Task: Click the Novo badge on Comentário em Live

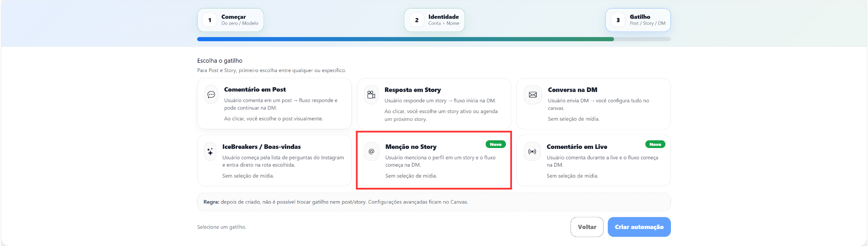Action: [655, 145]
